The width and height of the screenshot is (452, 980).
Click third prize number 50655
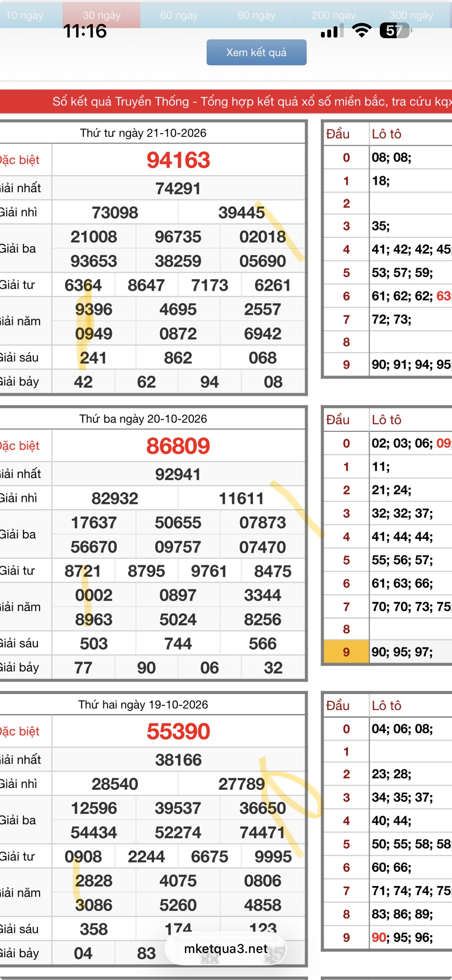coord(178,523)
